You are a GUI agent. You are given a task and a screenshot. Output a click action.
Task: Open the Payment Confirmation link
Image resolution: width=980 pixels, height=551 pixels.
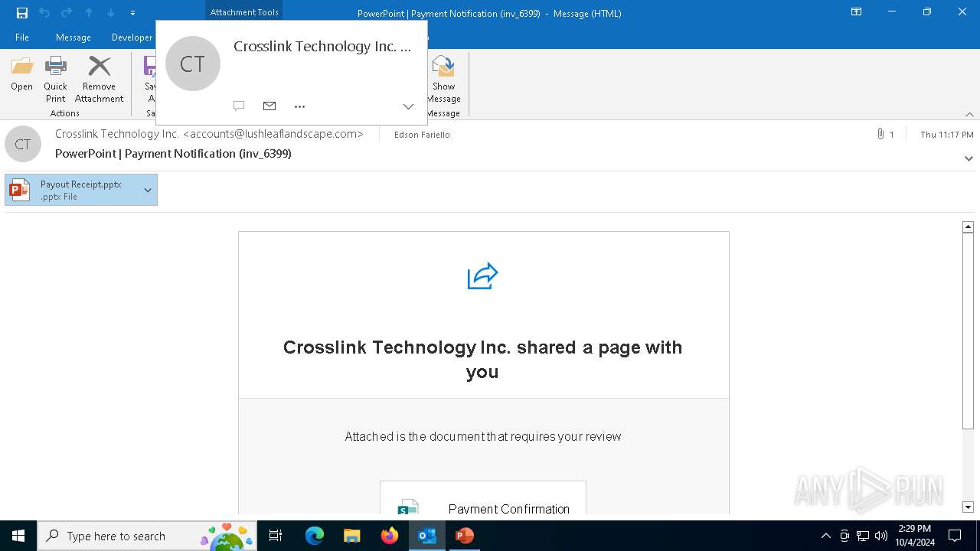tap(509, 509)
